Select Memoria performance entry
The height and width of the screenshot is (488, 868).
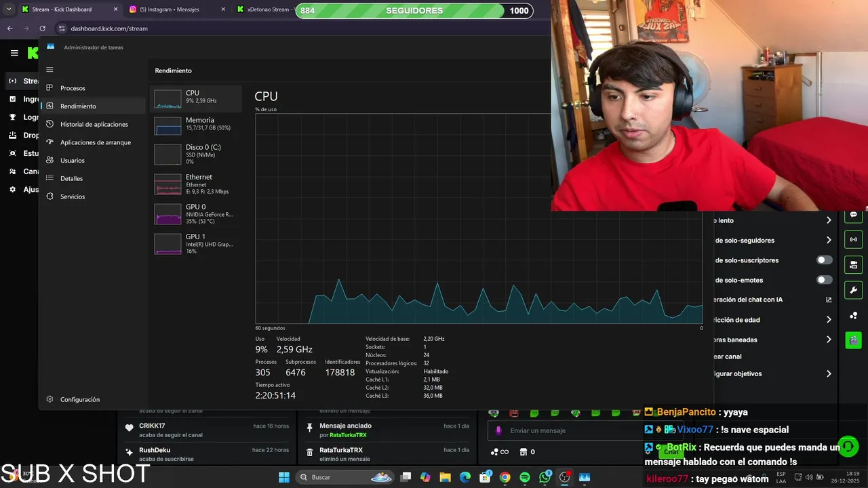click(x=196, y=125)
